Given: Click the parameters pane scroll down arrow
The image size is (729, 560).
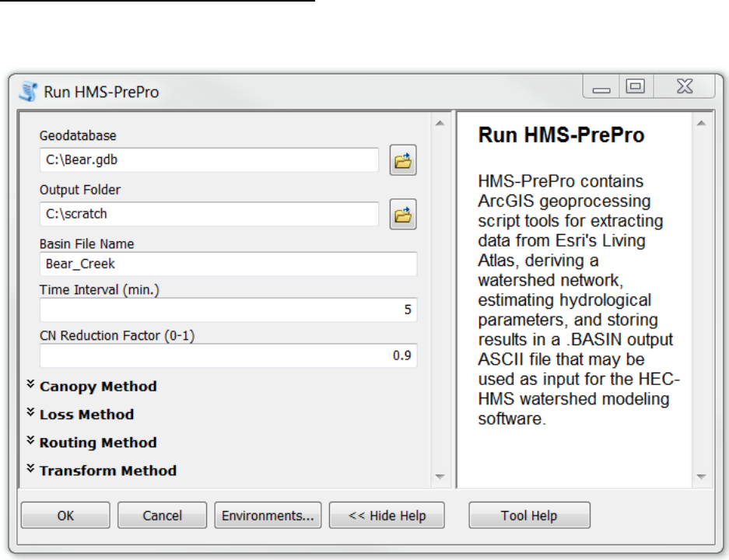Looking at the screenshot, I should (440, 476).
